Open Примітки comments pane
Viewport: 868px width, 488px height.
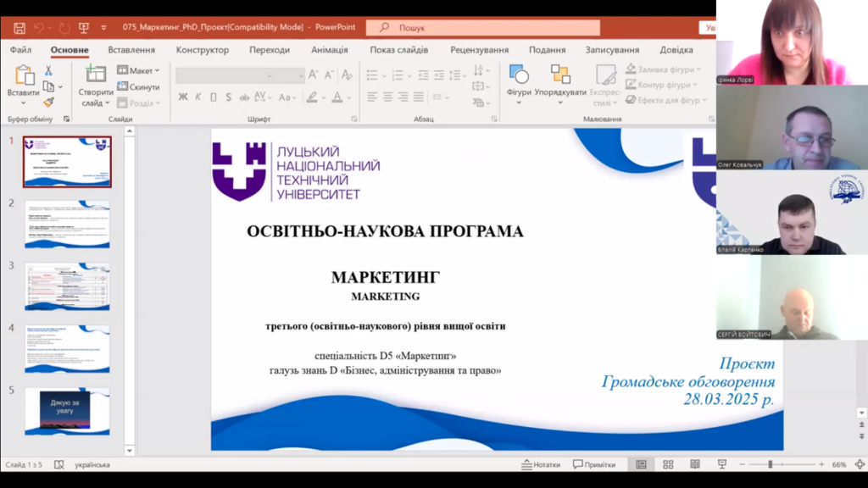pyautogui.click(x=594, y=465)
